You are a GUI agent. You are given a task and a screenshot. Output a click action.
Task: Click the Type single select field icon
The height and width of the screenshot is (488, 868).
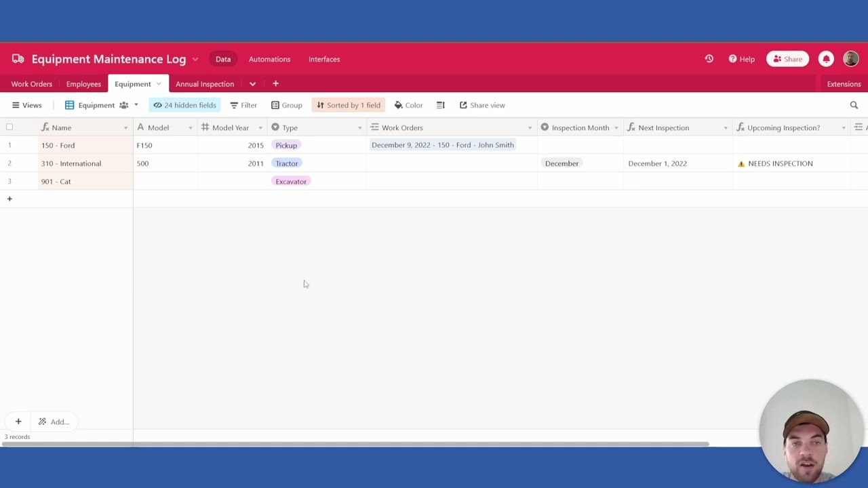coord(275,127)
